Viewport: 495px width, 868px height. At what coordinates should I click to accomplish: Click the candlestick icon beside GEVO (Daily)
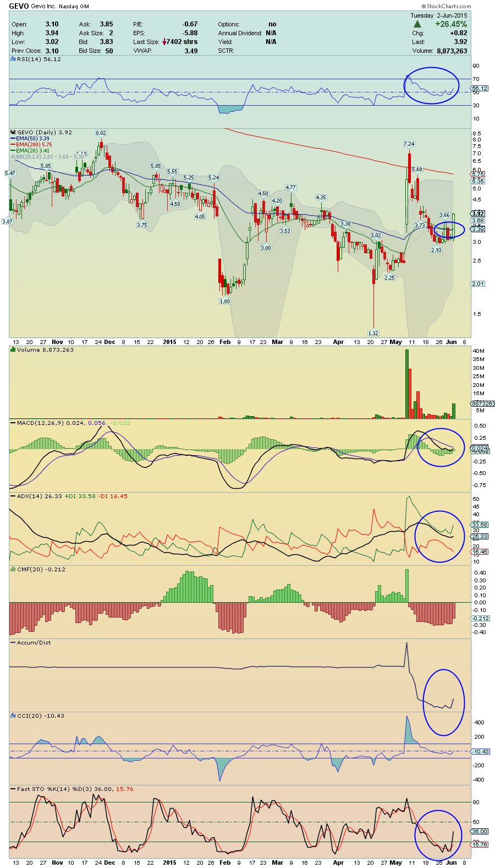pos(13,132)
